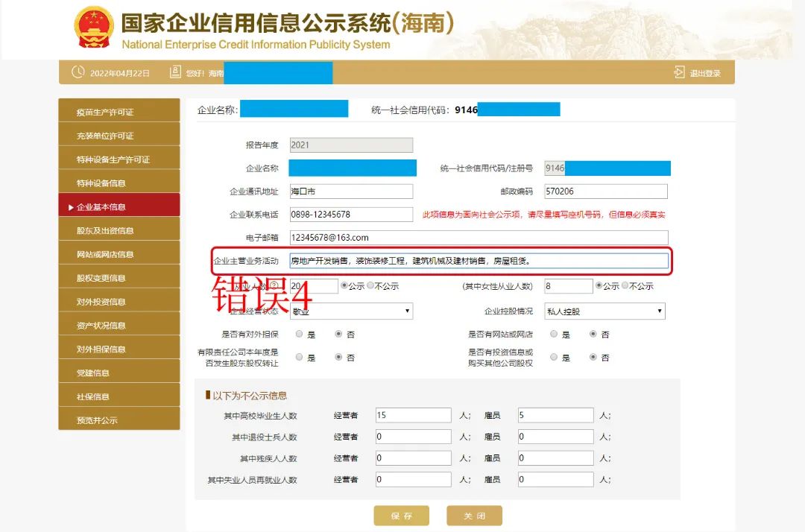805x532 pixels.
Task: Click the clock icon beside the date
Action: click(x=78, y=72)
